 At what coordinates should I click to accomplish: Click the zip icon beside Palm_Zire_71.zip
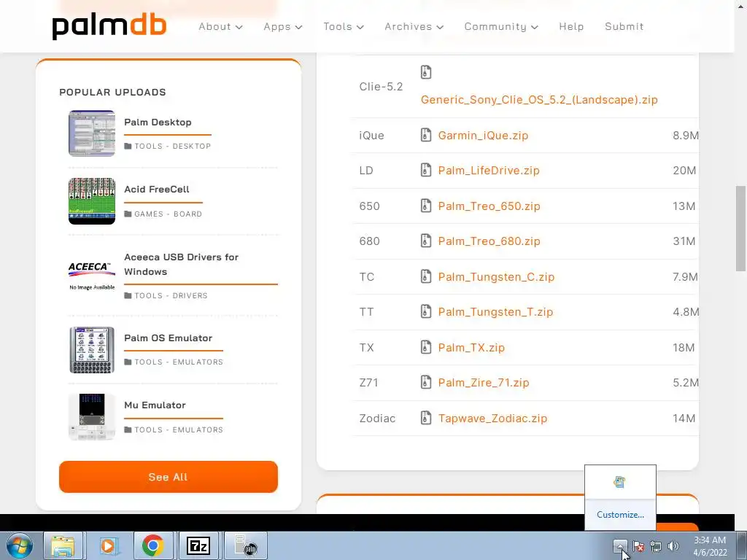(x=426, y=382)
